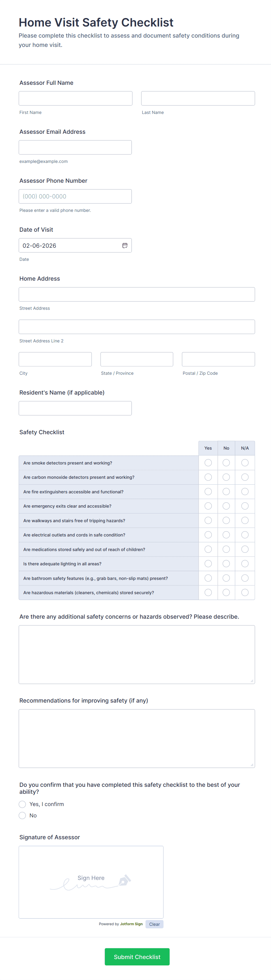Mark N/A for fire extinguishers question
Screen dimensions: 271x980
(x=245, y=492)
